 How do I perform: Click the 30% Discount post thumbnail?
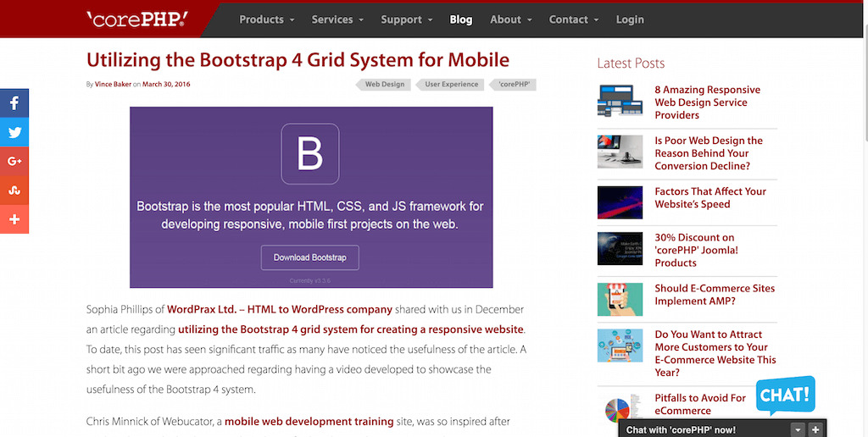click(620, 248)
